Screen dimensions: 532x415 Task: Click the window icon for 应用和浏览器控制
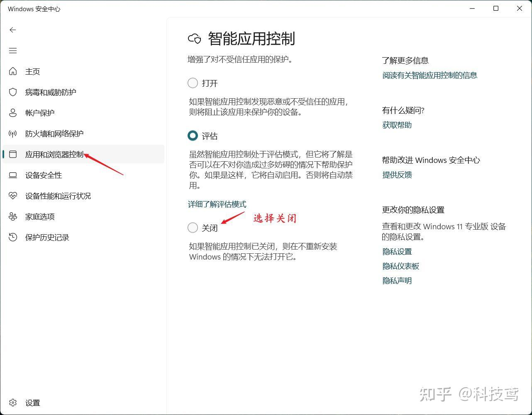coord(13,154)
